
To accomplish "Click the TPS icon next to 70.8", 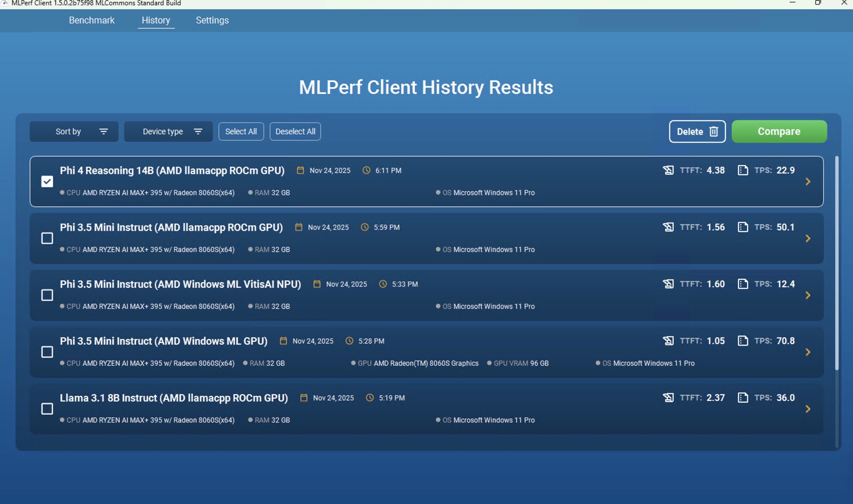I will tap(743, 341).
